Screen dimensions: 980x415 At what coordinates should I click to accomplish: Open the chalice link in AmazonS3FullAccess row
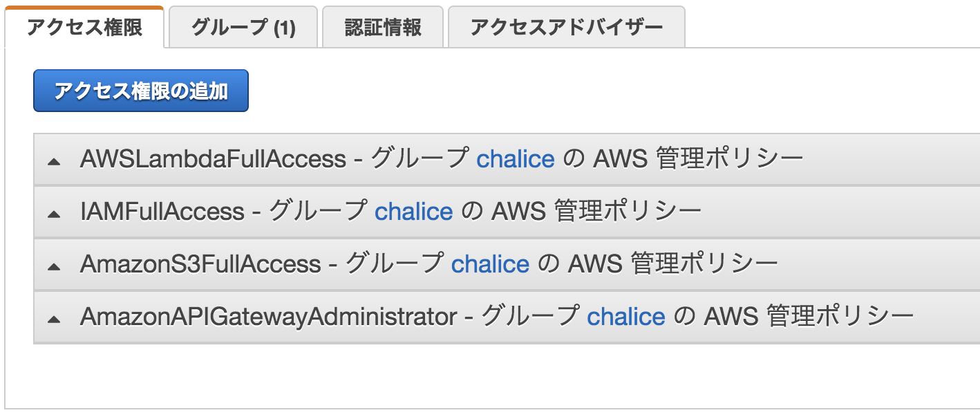[491, 264]
